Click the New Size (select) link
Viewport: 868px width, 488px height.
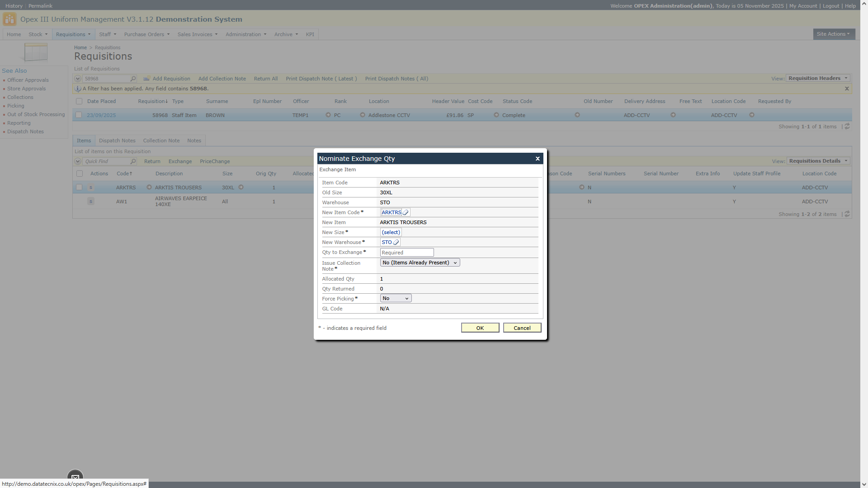pyautogui.click(x=391, y=232)
